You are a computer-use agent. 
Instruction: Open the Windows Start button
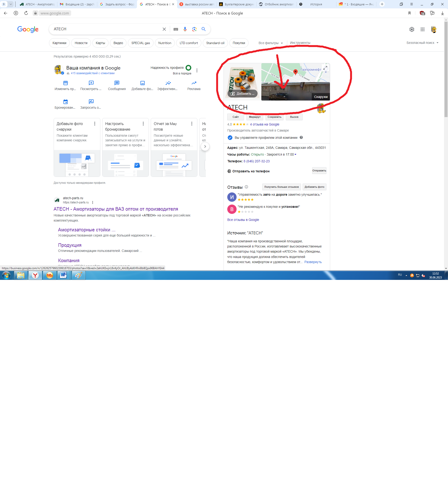point(6,275)
